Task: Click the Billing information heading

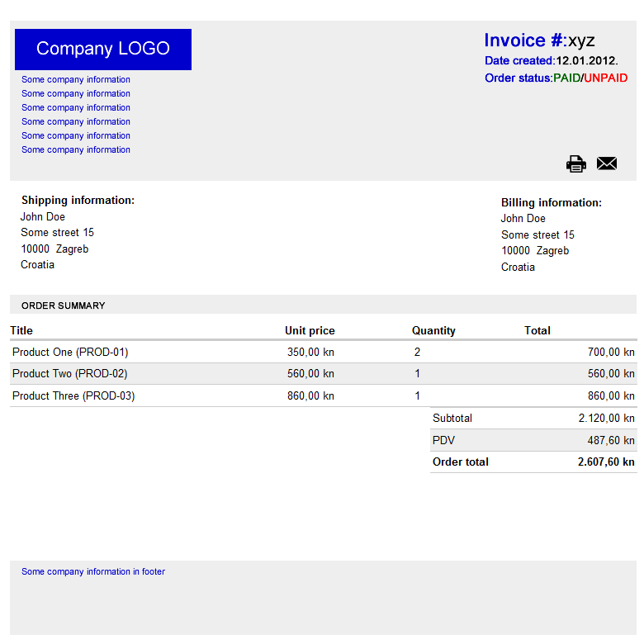Action: 552,203
